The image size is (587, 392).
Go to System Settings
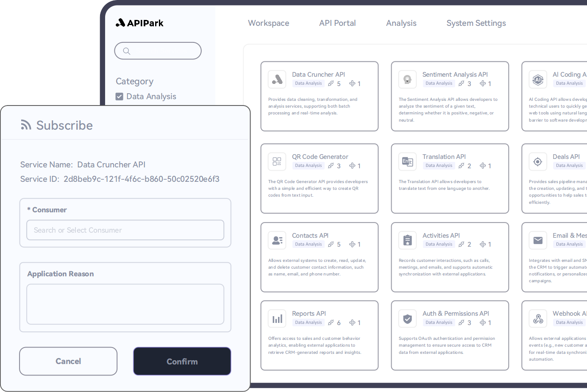[x=476, y=23]
